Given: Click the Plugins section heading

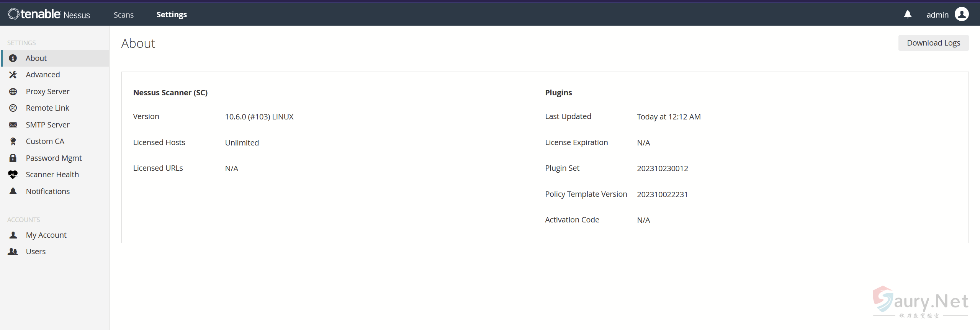Looking at the screenshot, I should coord(558,93).
